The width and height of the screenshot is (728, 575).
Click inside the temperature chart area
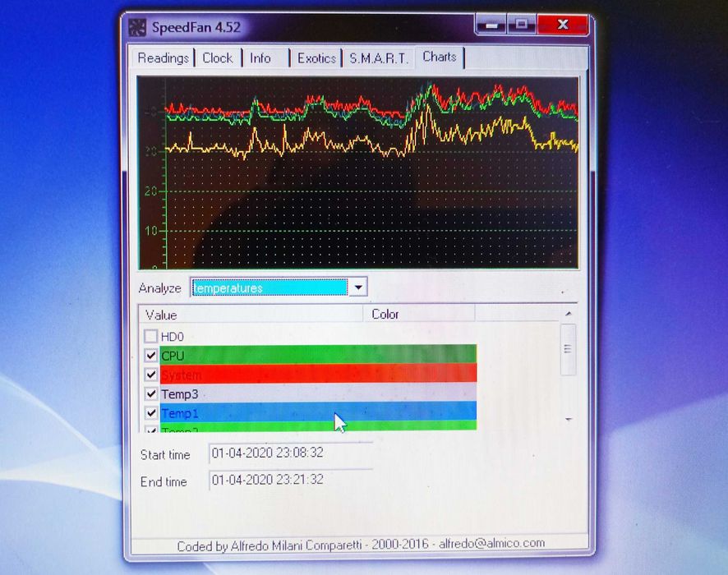[x=358, y=173]
